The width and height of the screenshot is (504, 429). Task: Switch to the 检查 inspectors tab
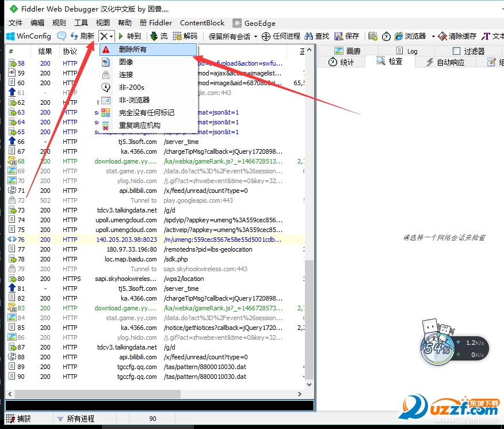tap(390, 61)
